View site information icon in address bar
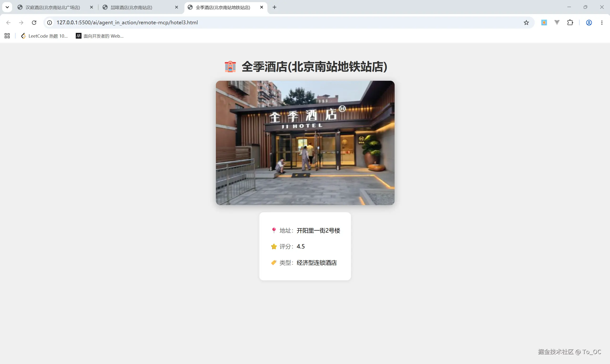The width and height of the screenshot is (610, 364). [50, 23]
